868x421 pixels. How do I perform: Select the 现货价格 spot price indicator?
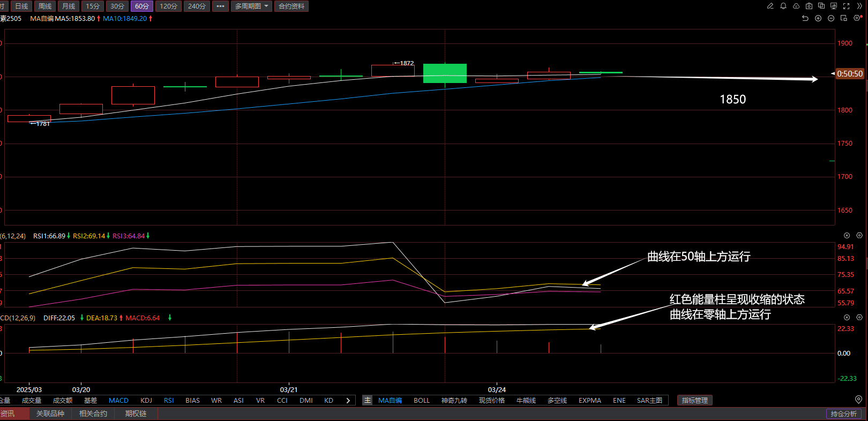pyautogui.click(x=492, y=400)
